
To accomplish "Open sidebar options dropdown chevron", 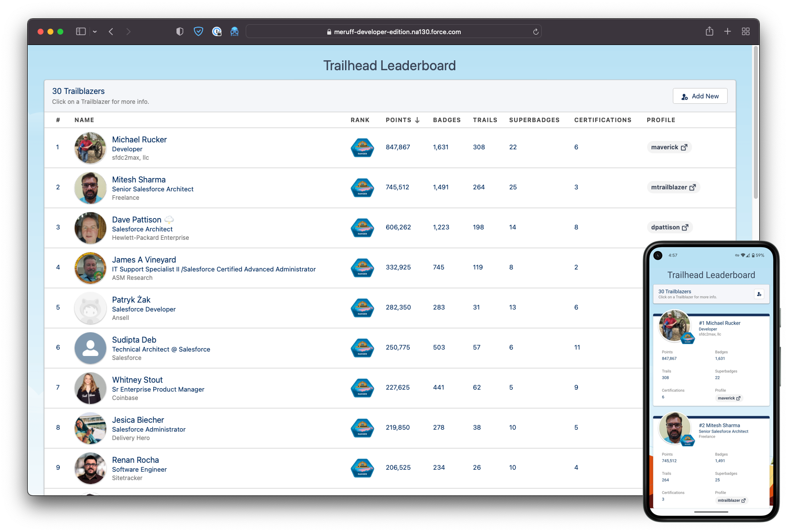I will (x=95, y=32).
